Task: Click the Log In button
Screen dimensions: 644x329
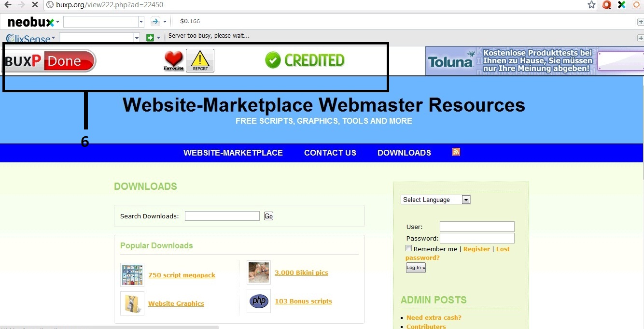Action: pos(416,268)
